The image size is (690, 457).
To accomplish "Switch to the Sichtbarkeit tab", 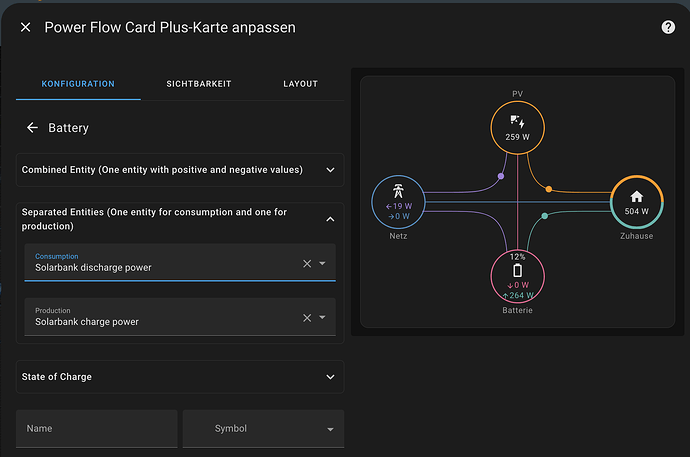I will [x=199, y=84].
